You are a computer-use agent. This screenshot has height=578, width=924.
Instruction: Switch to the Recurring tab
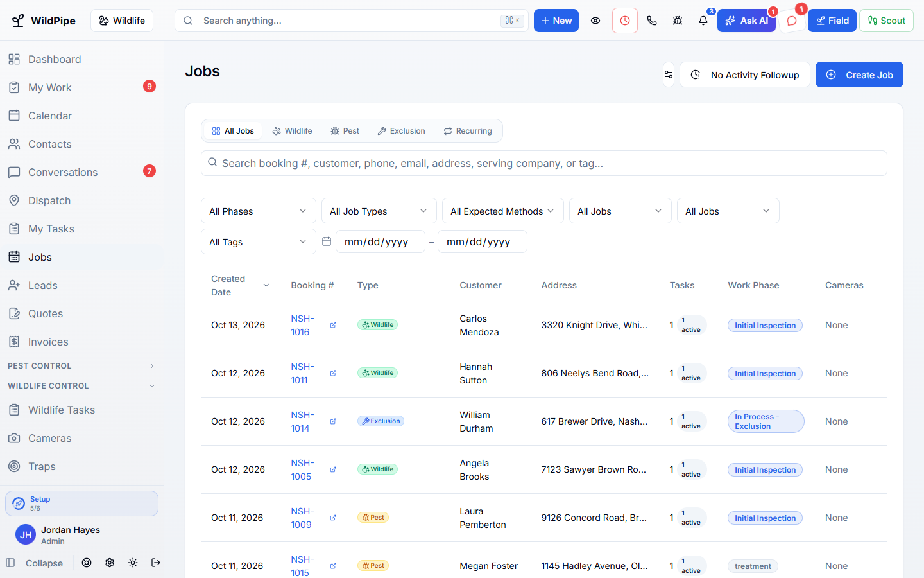pyautogui.click(x=468, y=131)
